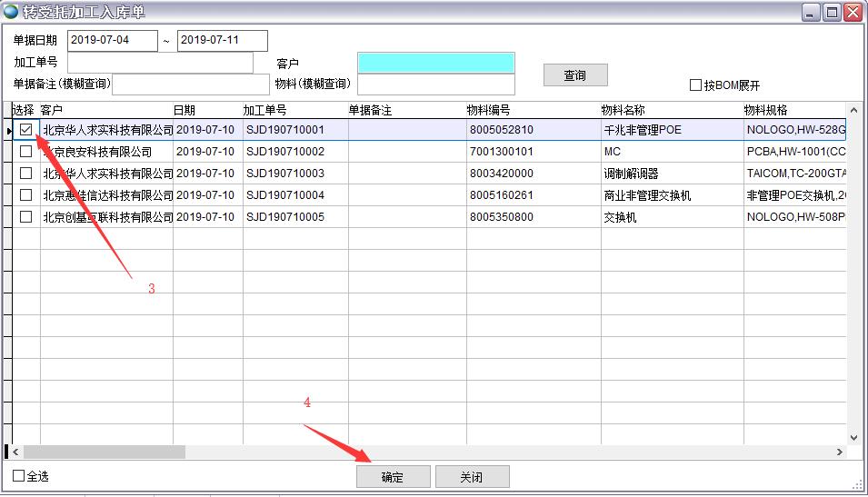
Task: Maximize the 转受托加工入库单 window
Action: pyautogui.click(x=832, y=12)
